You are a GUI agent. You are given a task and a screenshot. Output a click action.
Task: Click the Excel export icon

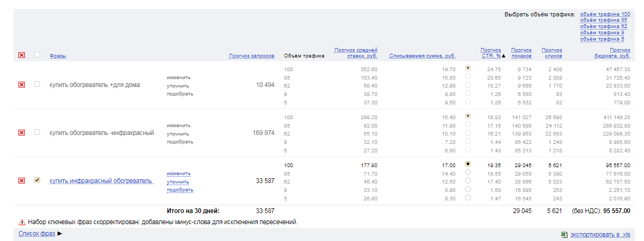(x=564, y=234)
